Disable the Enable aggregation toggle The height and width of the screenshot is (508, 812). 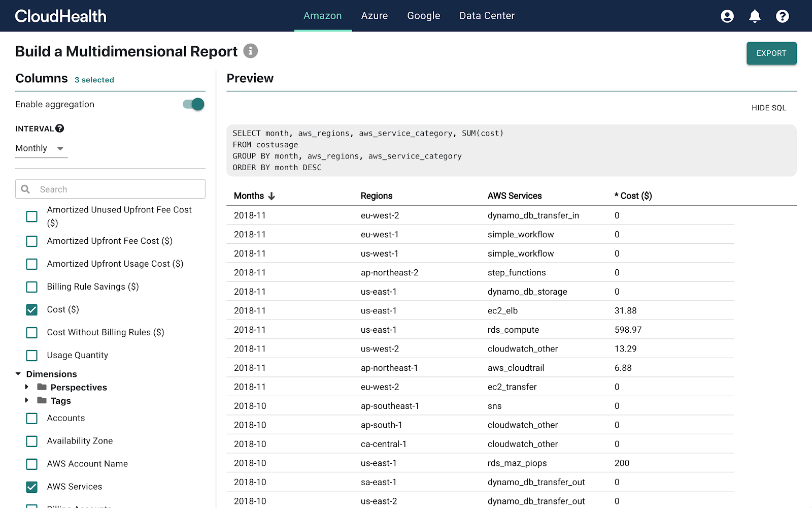(x=193, y=104)
